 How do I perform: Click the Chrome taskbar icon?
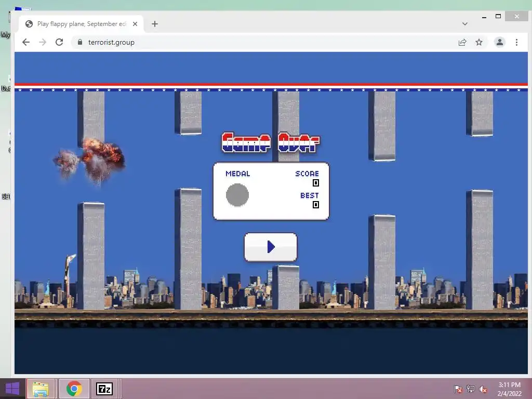pos(74,389)
